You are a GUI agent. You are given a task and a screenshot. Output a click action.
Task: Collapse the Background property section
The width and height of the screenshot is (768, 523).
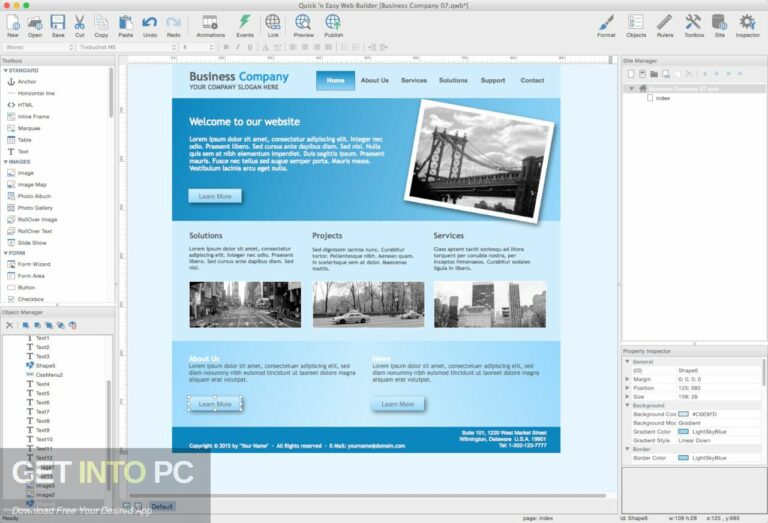click(x=627, y=405)
